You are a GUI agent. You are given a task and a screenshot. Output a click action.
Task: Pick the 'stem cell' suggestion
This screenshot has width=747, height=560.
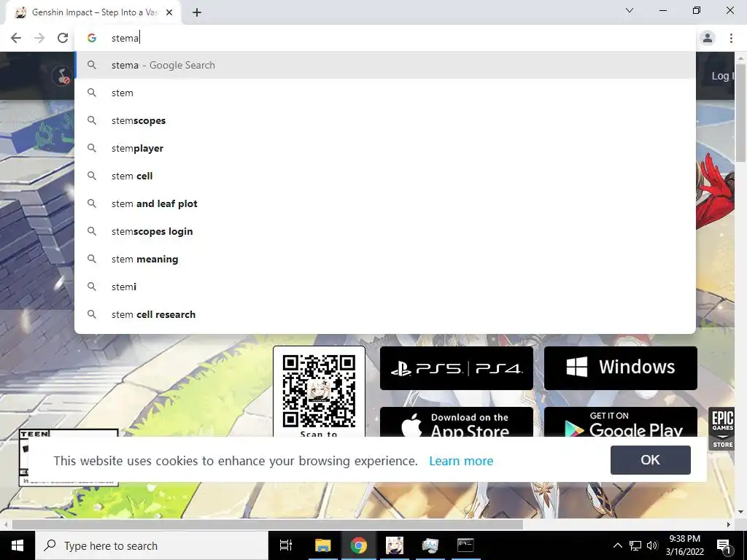pyautogui.click(x=385, y=176)
